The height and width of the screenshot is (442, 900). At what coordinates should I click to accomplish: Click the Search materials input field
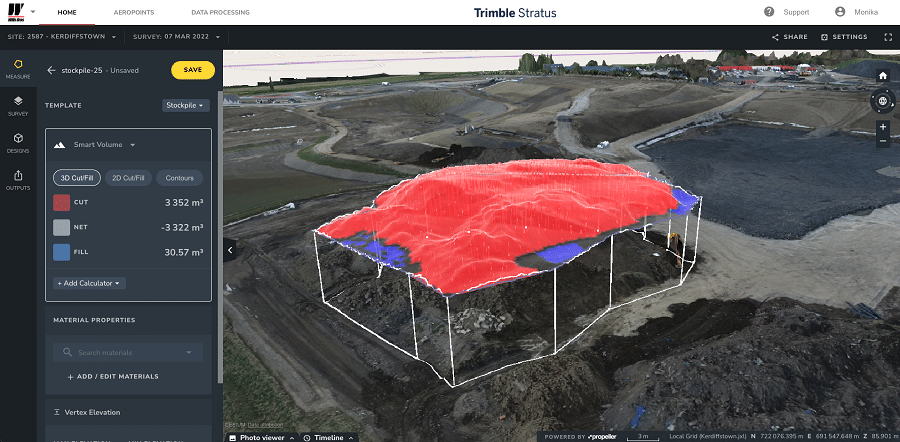click(x=127, y=352)
